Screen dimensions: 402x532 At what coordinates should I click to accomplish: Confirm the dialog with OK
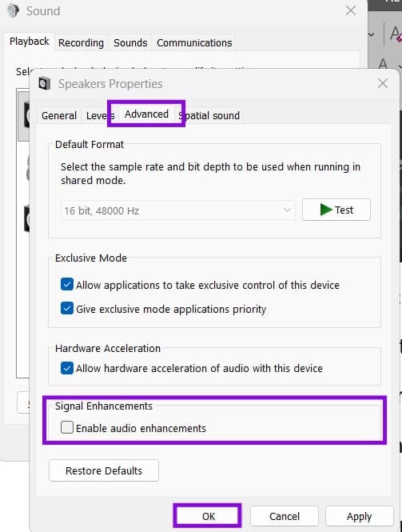[208, 516]
